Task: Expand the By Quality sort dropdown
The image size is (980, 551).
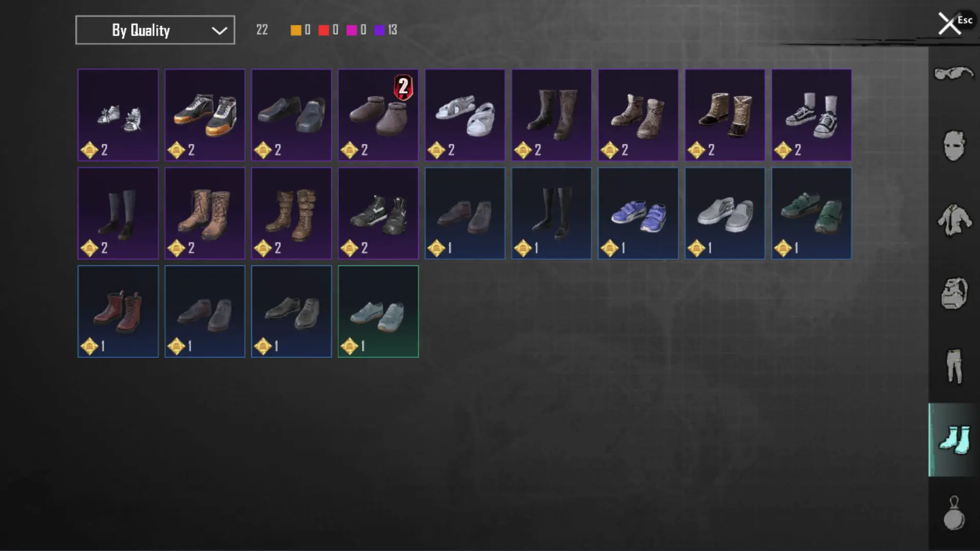Action: click(x=155, y=30)
